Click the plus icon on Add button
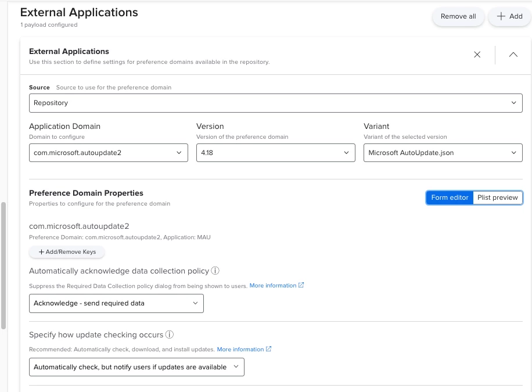This screenshot has height=392, width=532. [x=501, y=16]
